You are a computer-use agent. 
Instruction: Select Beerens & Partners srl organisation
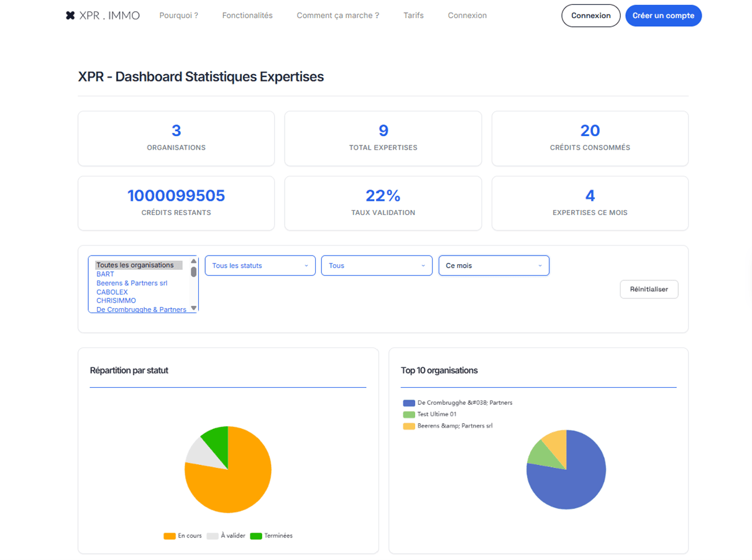[132, 283]
